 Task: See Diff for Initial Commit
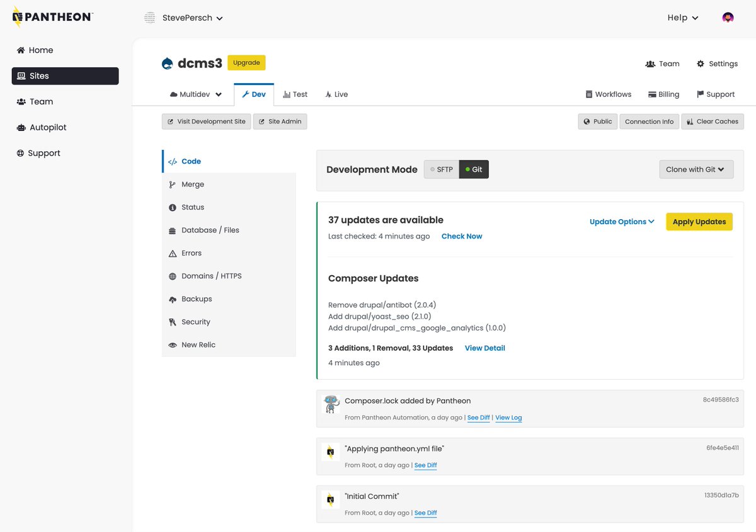426,513
